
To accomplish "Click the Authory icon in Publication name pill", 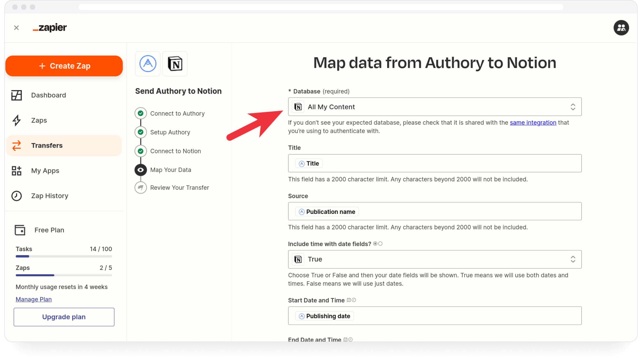I will pos(302,212).
